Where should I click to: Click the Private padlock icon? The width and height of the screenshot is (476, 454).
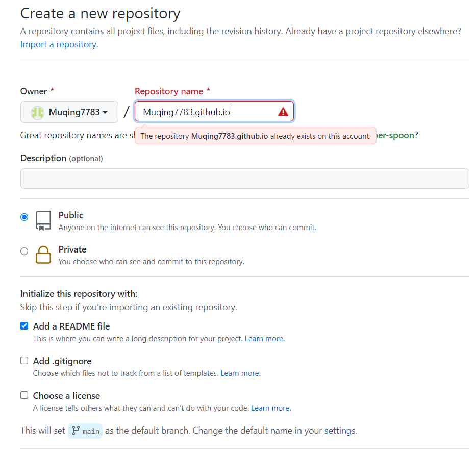coord(43,255)
